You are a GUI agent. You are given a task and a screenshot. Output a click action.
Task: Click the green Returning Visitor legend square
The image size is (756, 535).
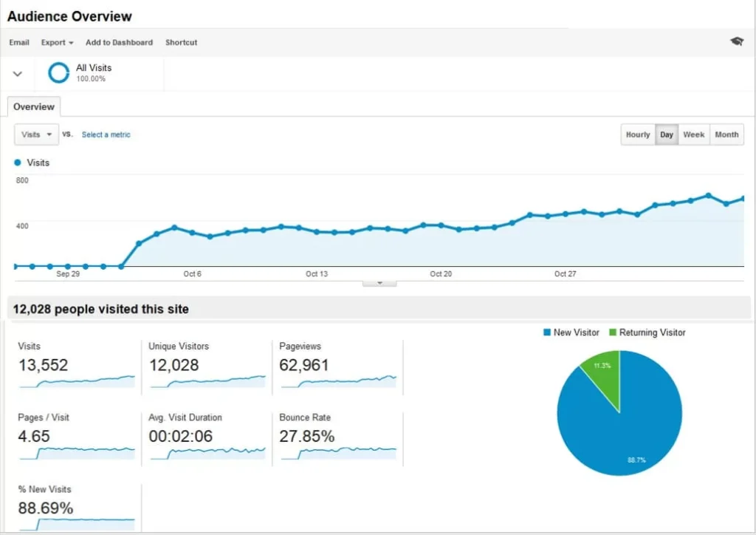(x=612, y=333)
